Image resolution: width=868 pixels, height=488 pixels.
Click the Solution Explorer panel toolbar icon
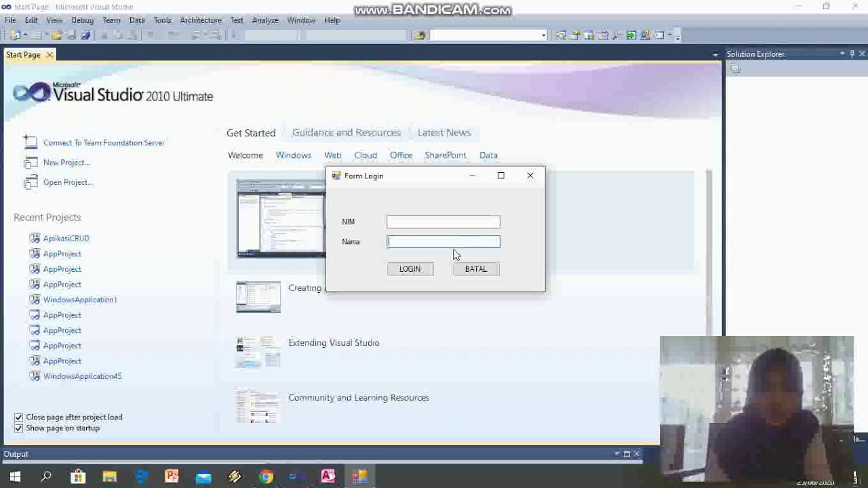pos(735,69)
